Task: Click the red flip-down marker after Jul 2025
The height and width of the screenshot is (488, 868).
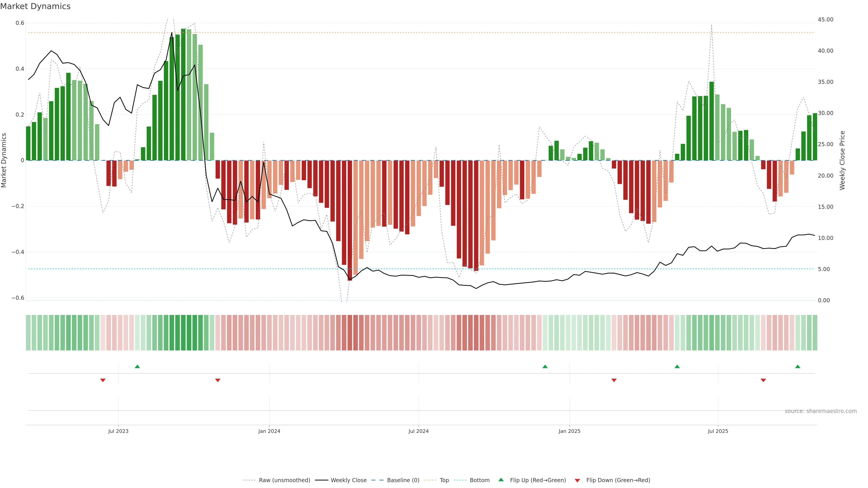Action: click(x=763, y=380)
